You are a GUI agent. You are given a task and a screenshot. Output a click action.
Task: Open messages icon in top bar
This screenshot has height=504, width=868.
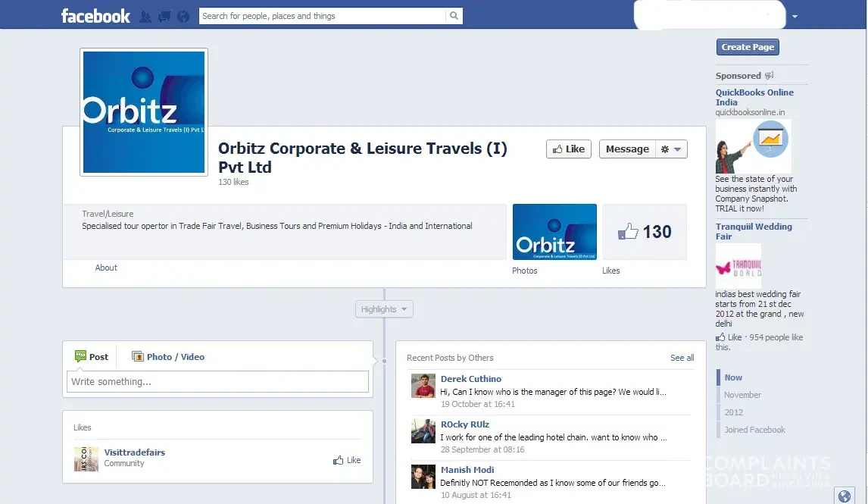click(164, 17)
